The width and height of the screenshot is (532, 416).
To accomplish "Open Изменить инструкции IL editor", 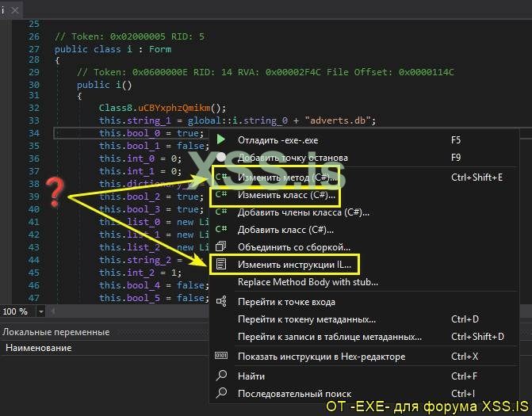I will pyautogui.click(x=364, y=265).
